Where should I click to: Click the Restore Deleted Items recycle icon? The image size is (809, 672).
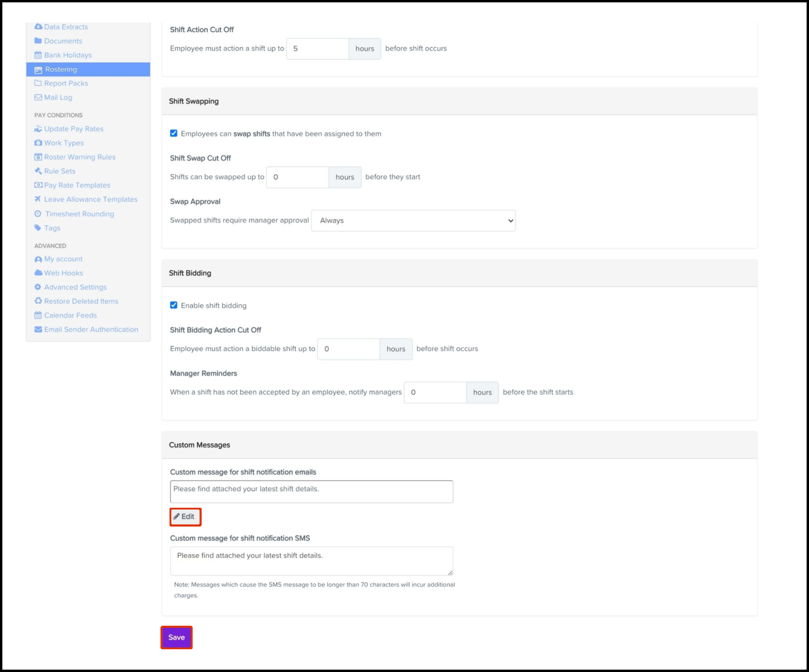pos(38,301)
